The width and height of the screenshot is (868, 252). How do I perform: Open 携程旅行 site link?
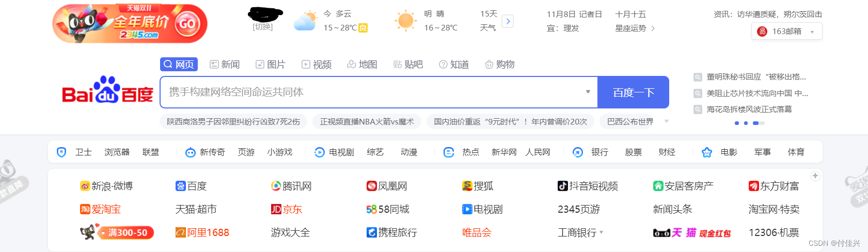click(x=392, y=232)
